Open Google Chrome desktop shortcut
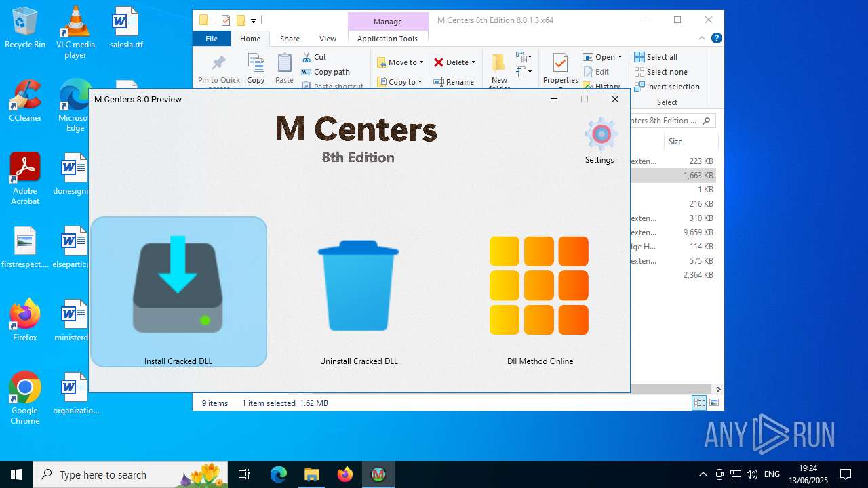This screenshot has height=488, width=868. pyautogui.click(x=25, y=398)
